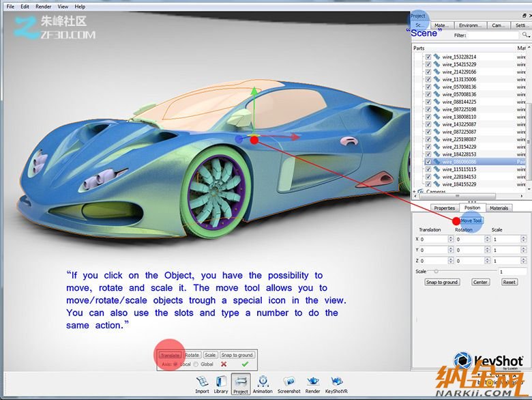This screenshot has height=400, width=532.
Task: Undock the Project panel with float icon
Action: pyautogui.click(x=524, y=15)
